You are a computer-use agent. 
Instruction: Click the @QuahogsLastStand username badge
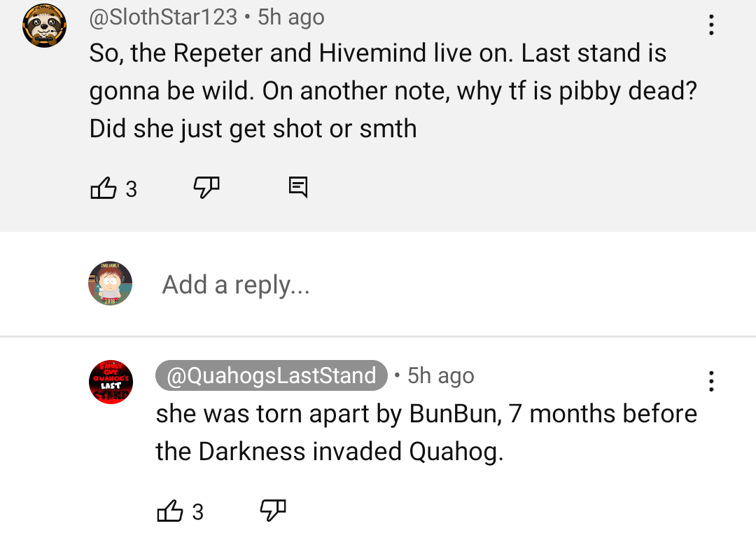tap(272, 375)
